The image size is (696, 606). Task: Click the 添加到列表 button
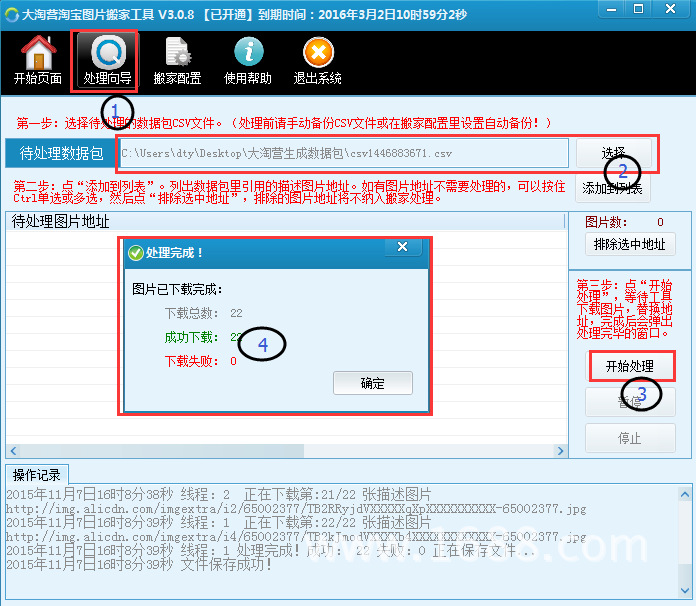(x=613, y=188)
